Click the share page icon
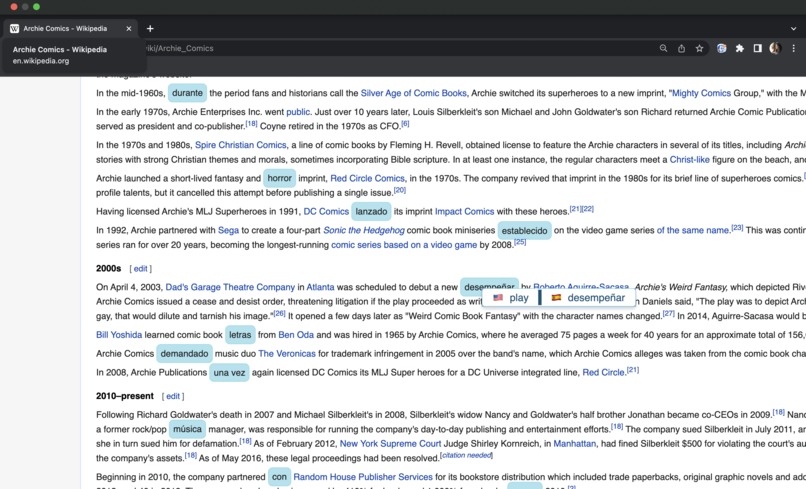Viewport: 806px width, 489px height. click(681, 48)
